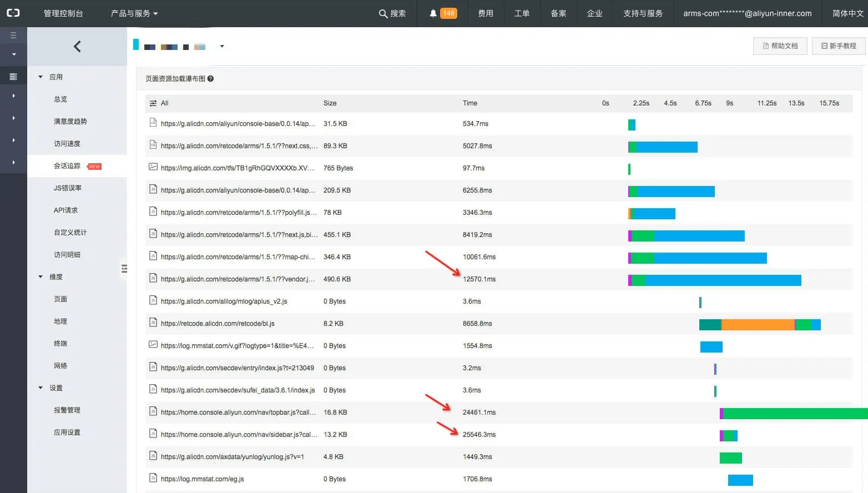Viewport: 868px width, 493px height.
Task: Click the Size column header
Action: [330, 103]
